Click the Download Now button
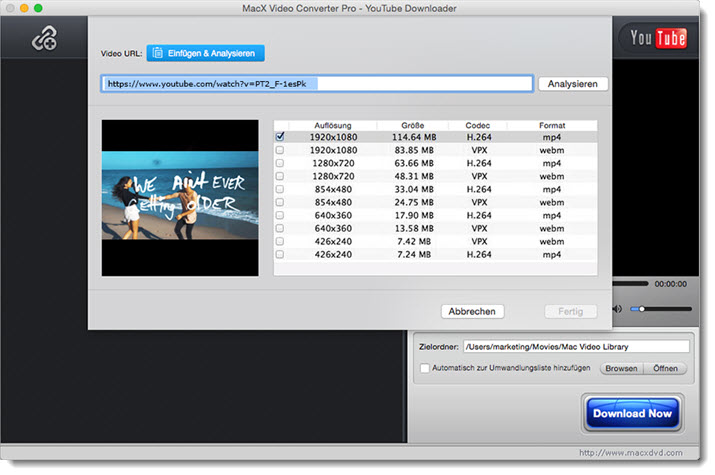 coord(632,413)
